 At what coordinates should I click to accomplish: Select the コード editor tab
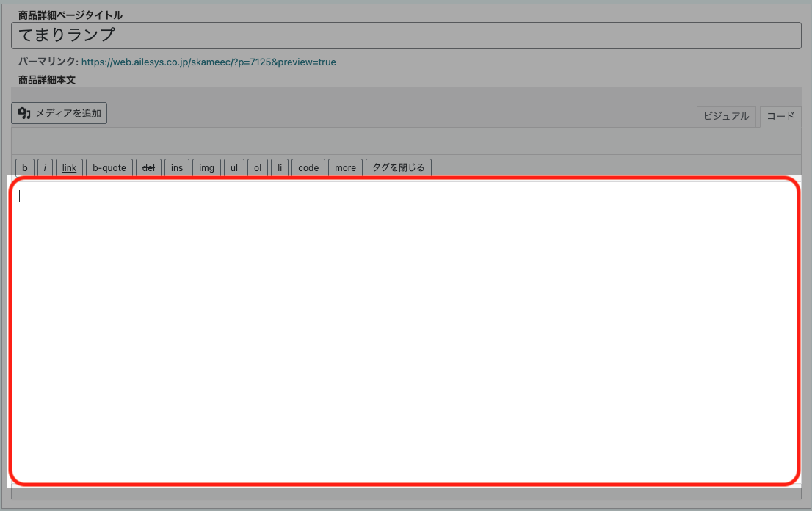pyautogui.click(x=780, y=116)
